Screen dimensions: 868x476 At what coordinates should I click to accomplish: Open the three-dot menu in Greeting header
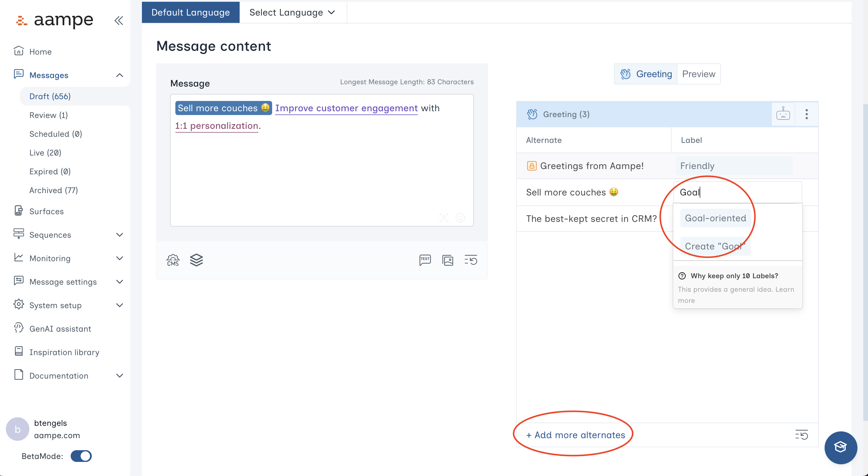click(806, 114)
